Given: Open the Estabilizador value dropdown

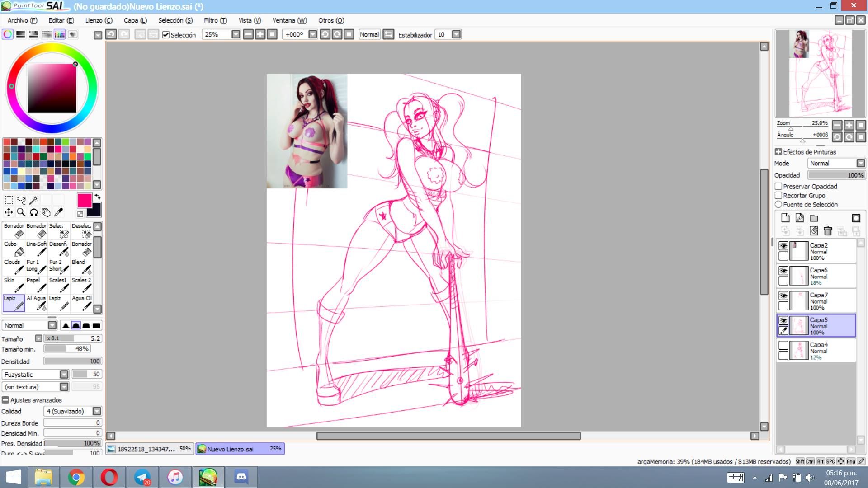Looking at the screenshot, I should pos(456,35).
